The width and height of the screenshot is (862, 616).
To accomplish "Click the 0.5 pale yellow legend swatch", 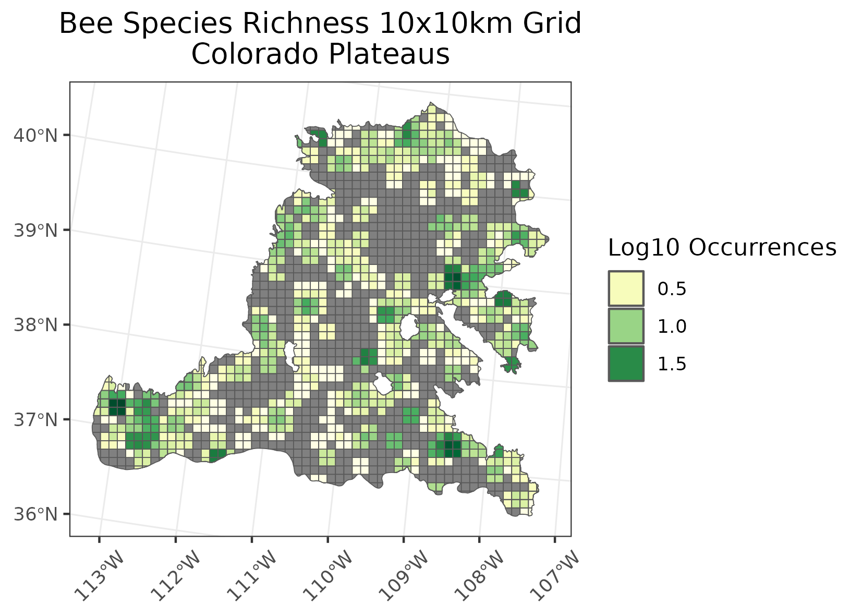I will click(626, 288).
